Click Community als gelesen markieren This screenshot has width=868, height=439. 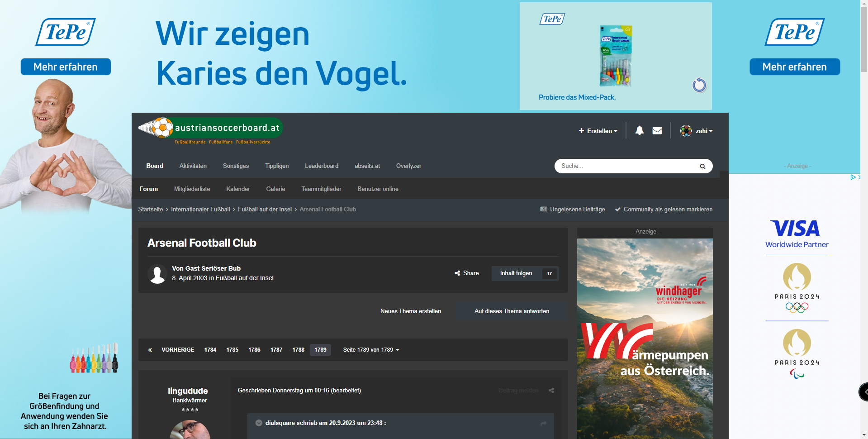[x=664, y=210]
